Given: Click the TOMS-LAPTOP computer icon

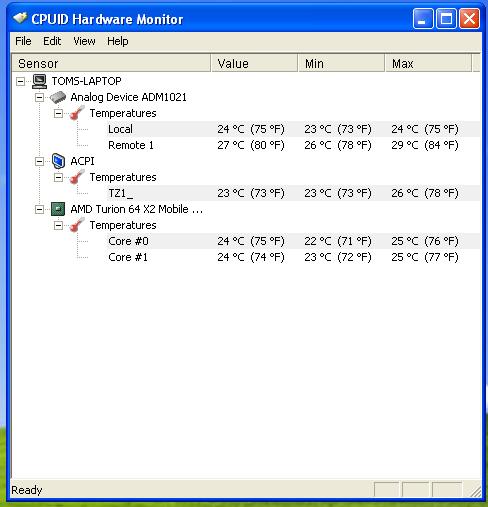Looking at the screenshot, I should (39, 81).
